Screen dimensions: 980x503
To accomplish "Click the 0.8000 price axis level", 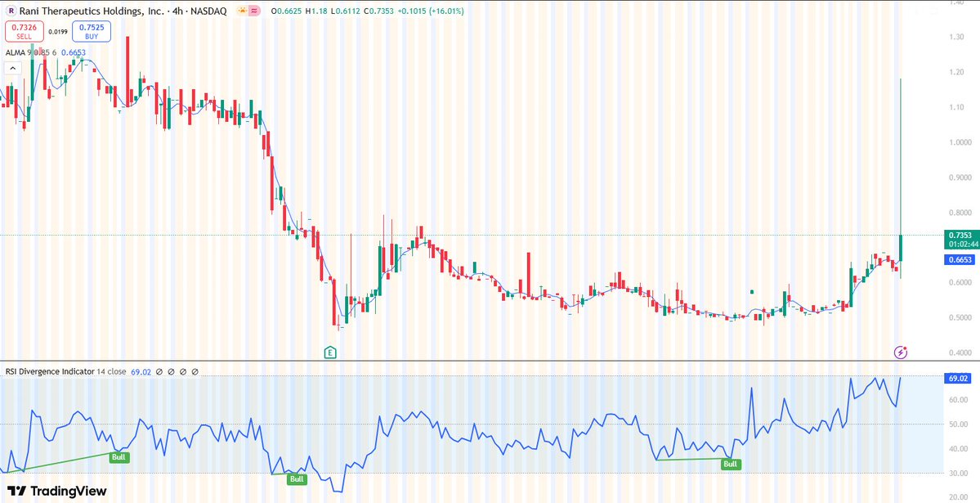I will [x=959, y=213].
